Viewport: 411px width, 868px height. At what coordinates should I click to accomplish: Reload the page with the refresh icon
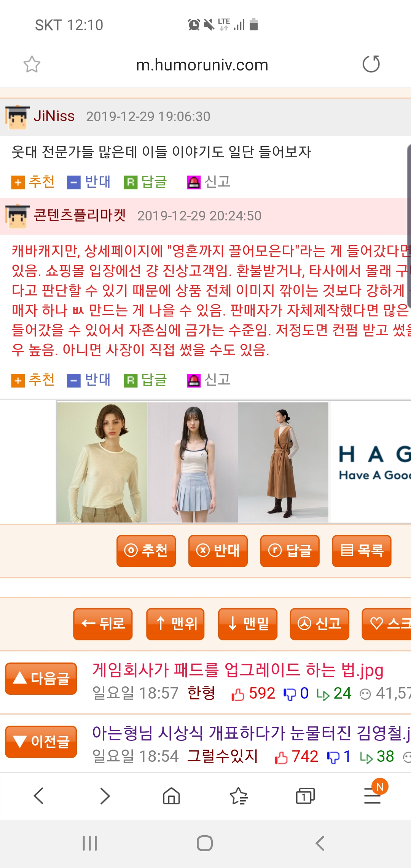(371, 64)
